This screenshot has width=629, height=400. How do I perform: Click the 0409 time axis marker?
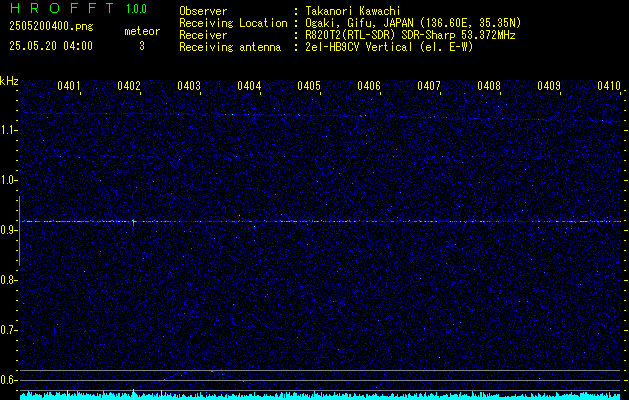coord(549,85)
